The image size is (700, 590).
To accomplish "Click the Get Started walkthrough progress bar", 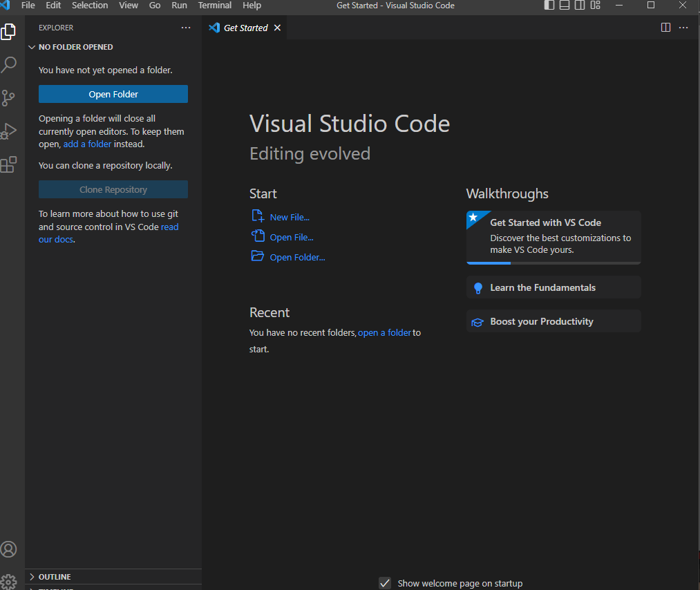I will pos(554,263).
